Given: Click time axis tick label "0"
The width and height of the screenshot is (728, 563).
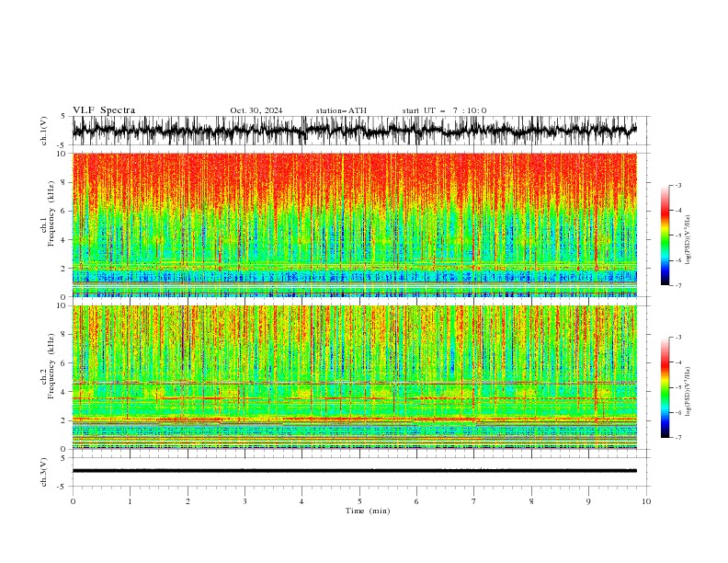Looking at the screenshot, I should point(73,501).
